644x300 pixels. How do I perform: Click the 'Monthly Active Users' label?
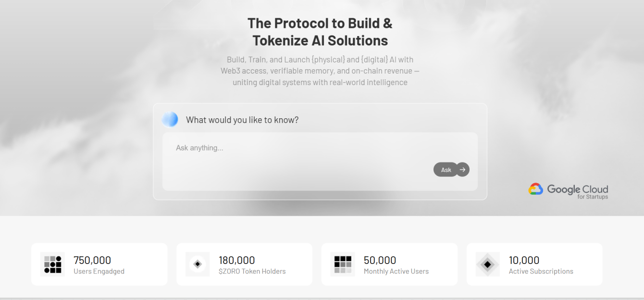(396, 271)
